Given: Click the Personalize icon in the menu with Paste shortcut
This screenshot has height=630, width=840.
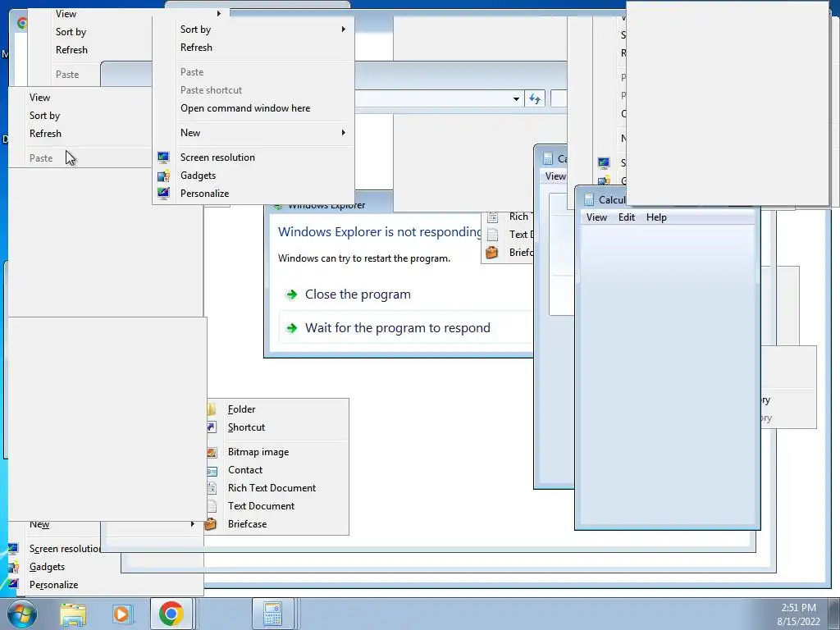Looking at the screenshot, I should (x=163, y=194).
